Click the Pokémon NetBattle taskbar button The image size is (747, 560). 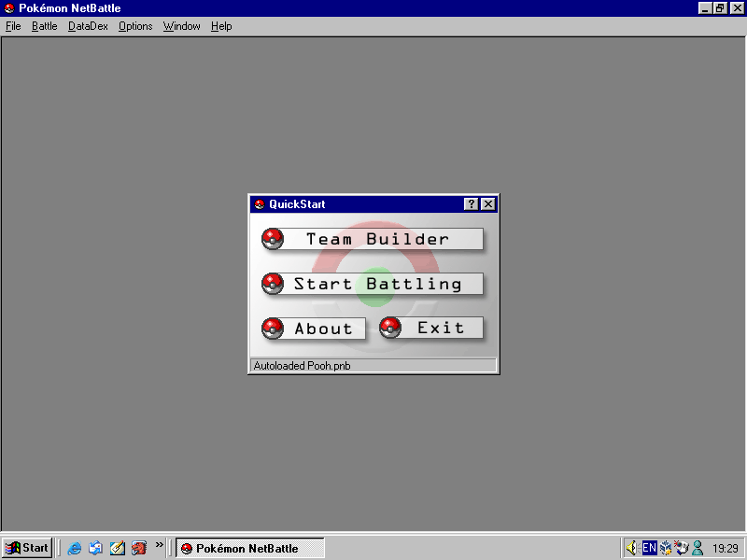250,548
